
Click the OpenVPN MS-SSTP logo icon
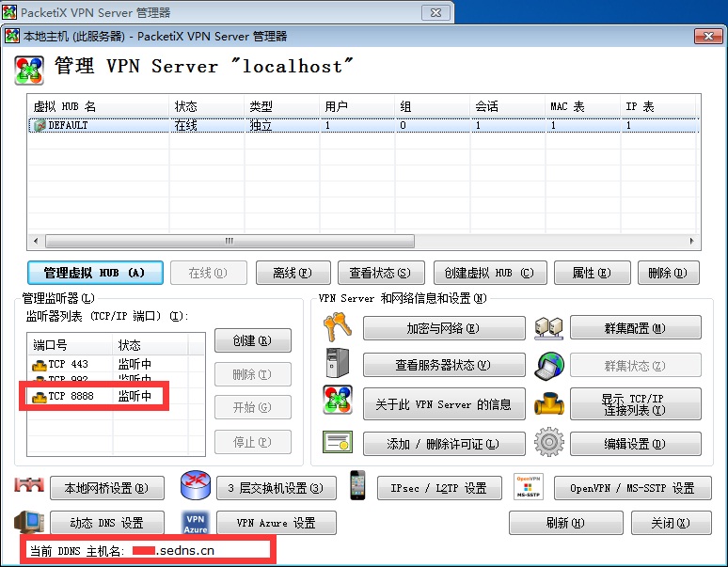coord(529,487)
